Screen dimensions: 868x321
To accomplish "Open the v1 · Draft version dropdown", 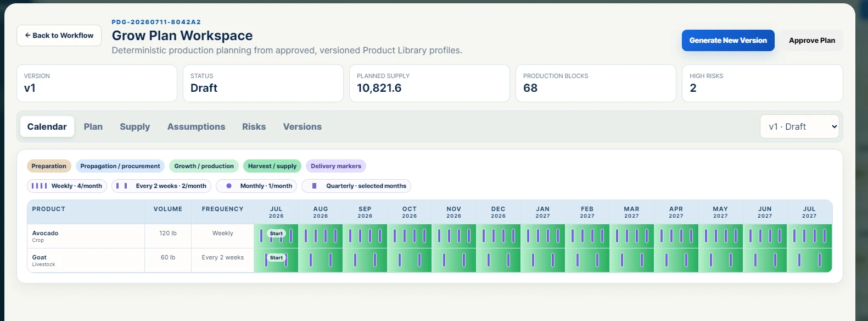I will coord(799,126).
